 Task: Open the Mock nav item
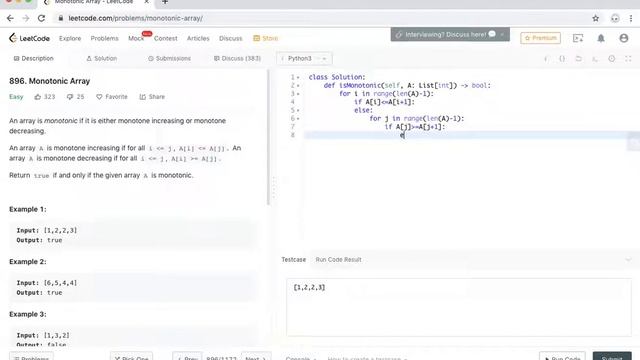coord(136,38)
